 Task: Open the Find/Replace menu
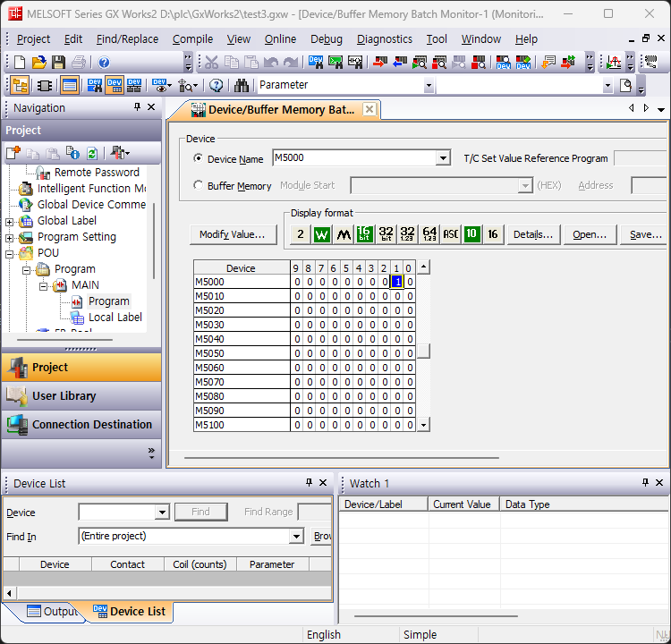[127, 39]
